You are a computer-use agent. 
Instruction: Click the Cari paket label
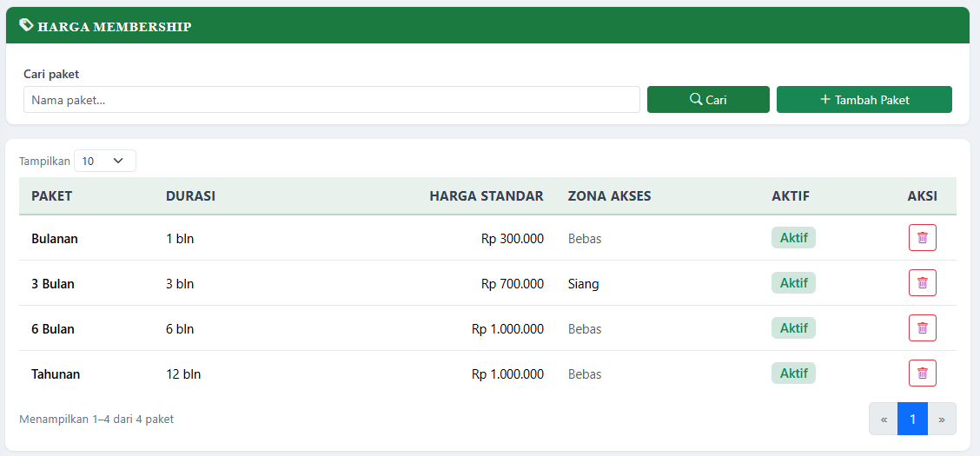point(51,75)
